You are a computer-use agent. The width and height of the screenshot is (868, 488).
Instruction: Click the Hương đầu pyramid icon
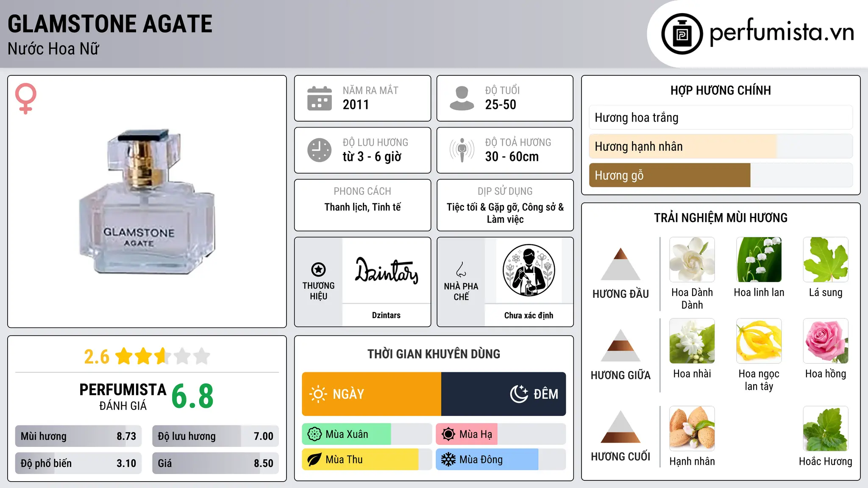click(620, 264)
